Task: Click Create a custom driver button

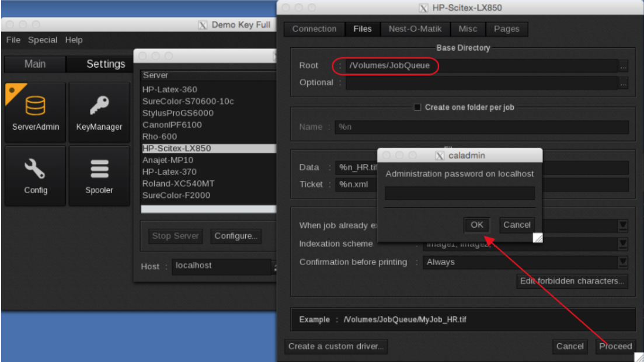Action: 336,346
